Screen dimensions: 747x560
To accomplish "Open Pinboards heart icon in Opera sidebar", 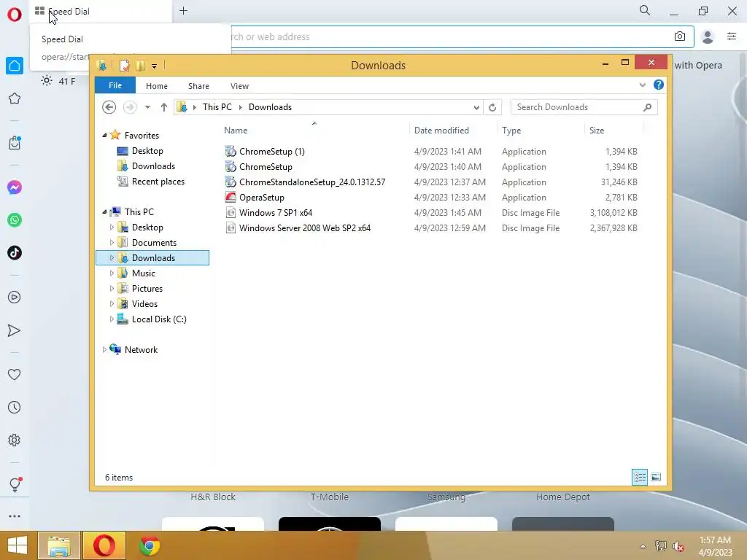I will pyautogui.click(x=15, y=375).
